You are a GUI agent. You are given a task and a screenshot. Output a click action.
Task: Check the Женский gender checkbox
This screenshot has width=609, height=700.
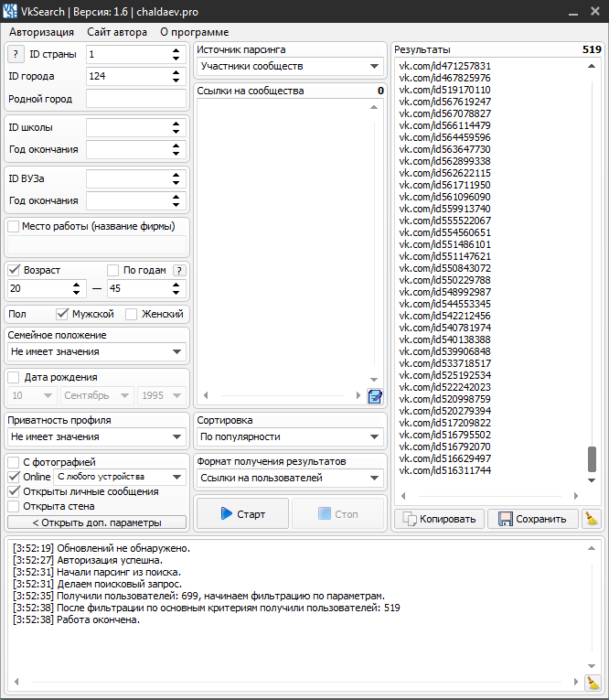click(x=131, y=314)
